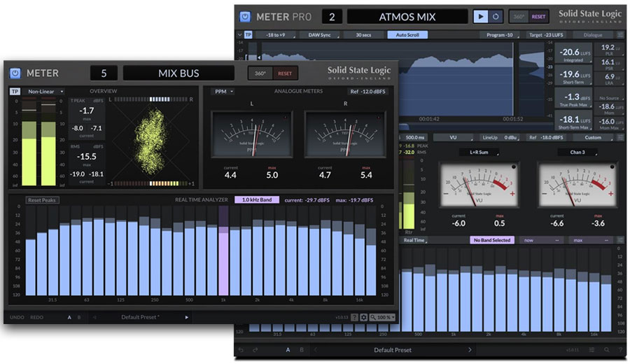Click the 30 secs time range button
The width and height of the screenshot is (630, 364).
point(363,35)
